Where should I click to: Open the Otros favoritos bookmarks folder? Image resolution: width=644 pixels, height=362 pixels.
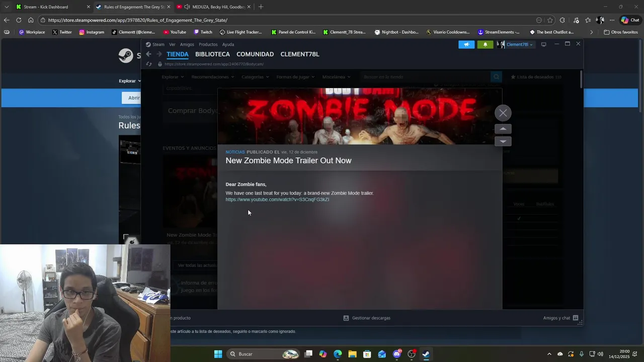coord(621,32)
